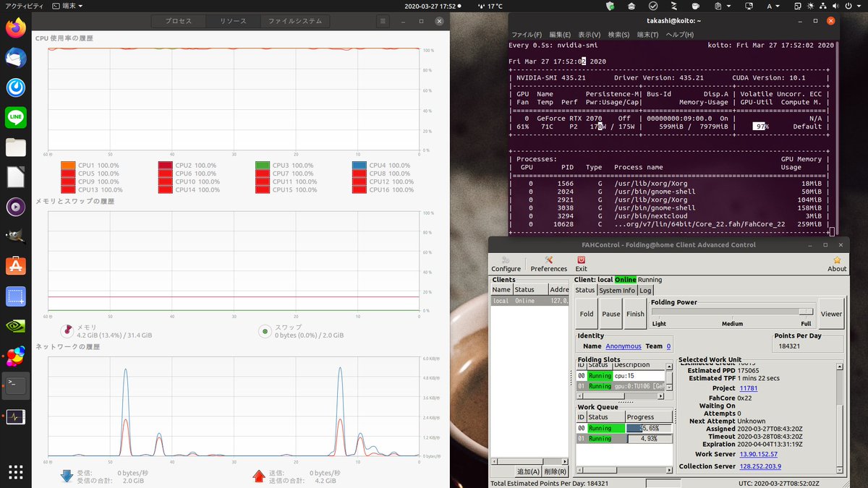This screenshot has height=488, width=868.
Task: Click the Configure icon in FAHControl
Action: click(506, 264)
